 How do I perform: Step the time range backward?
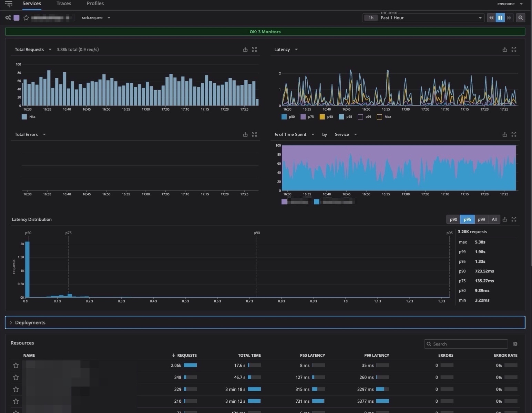(491, 18)
